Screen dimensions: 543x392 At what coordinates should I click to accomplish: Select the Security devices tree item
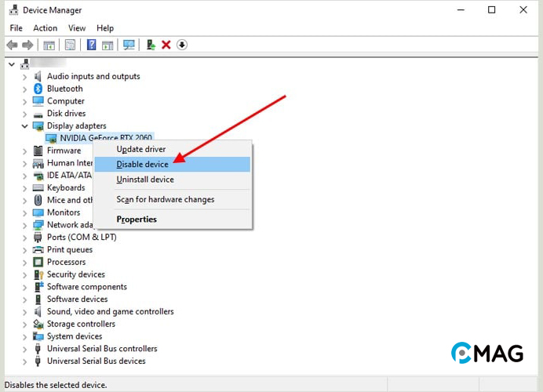(75, 274)
